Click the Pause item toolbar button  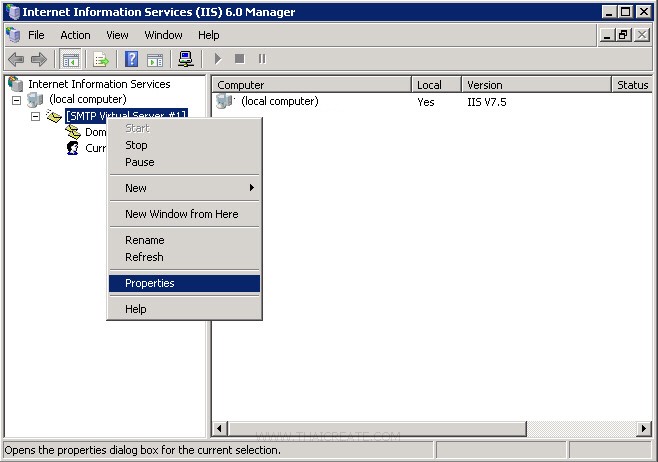point(262,59)
